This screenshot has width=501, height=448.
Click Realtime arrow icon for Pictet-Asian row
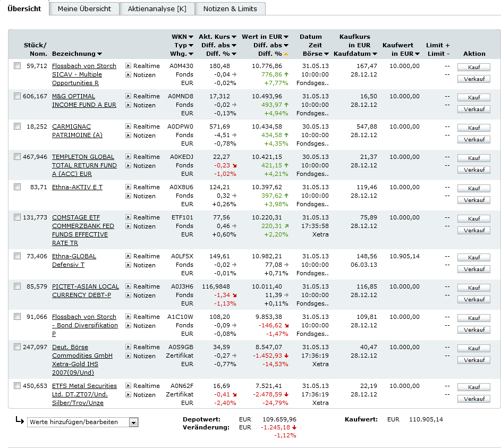[128, 286]
